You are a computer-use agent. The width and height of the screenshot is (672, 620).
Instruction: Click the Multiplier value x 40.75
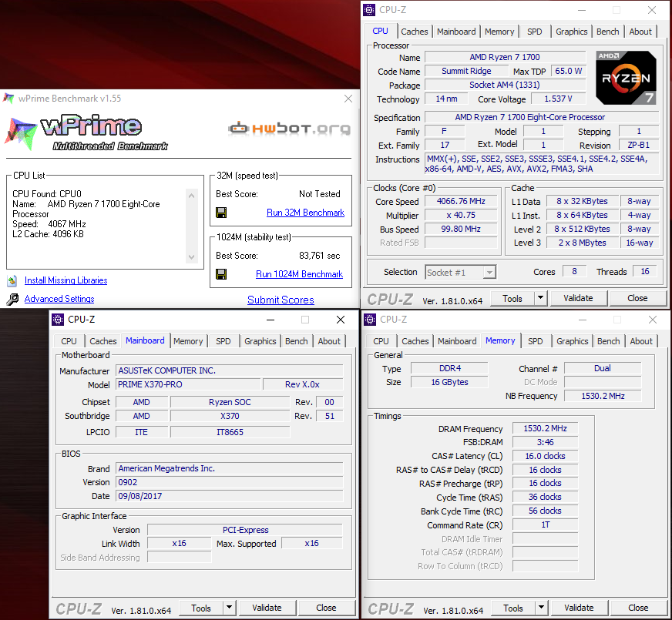pyautogui.click(x=461, y=216)
